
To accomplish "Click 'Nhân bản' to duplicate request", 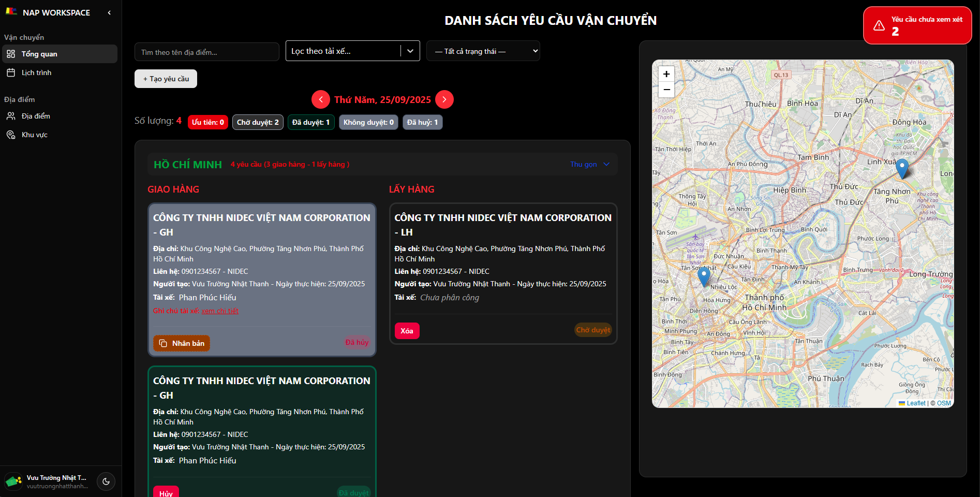I will pos(182,343).
